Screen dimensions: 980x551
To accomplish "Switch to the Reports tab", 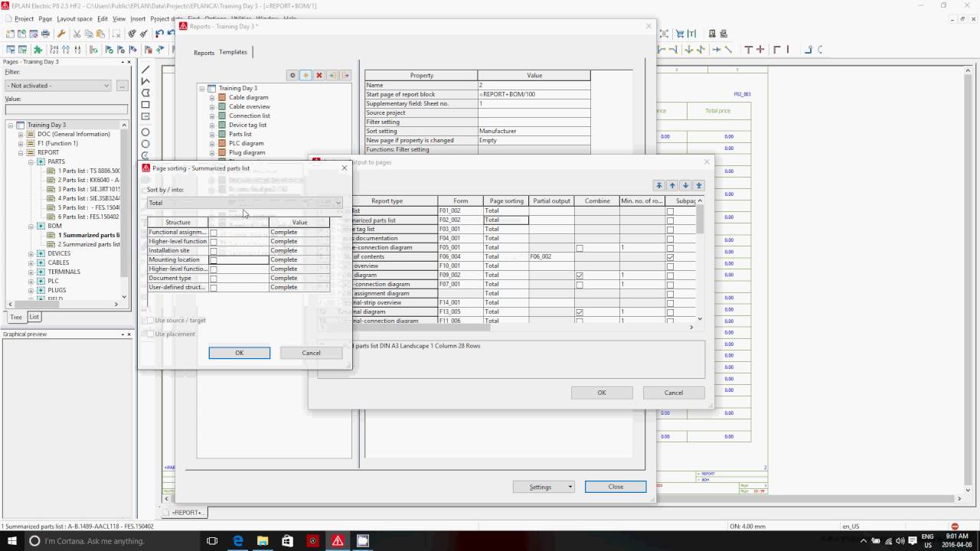I will point(204,53).
